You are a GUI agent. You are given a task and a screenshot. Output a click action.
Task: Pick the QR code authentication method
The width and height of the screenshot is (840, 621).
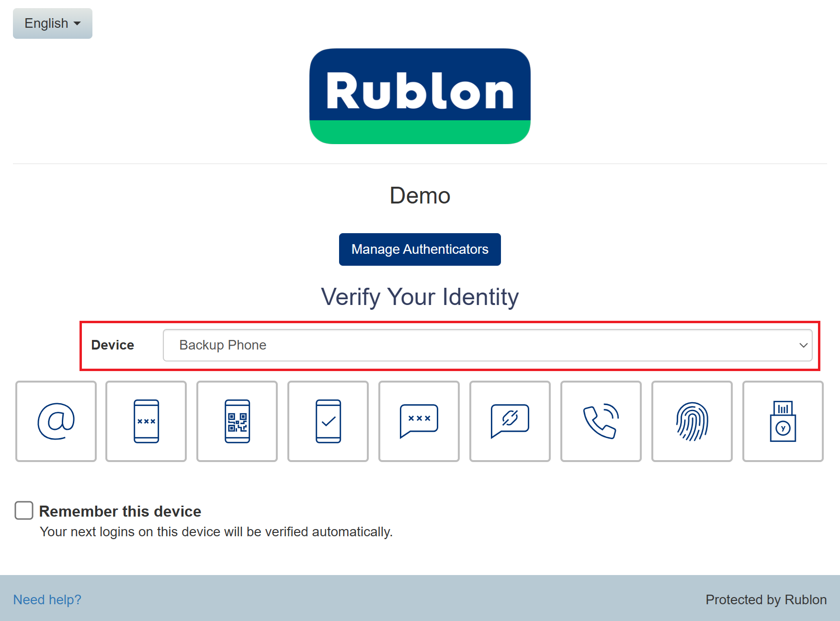237,421
